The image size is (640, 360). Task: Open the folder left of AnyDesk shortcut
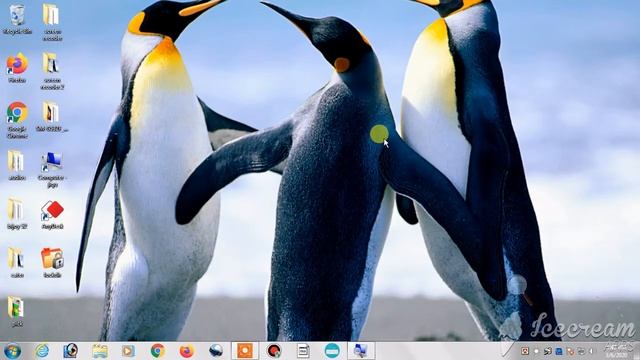(x=16, y=214)
